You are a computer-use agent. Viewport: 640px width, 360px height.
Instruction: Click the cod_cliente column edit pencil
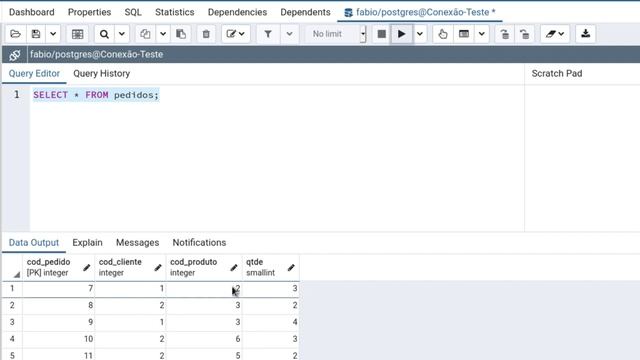pyautogui.click(x=158, y=268)
